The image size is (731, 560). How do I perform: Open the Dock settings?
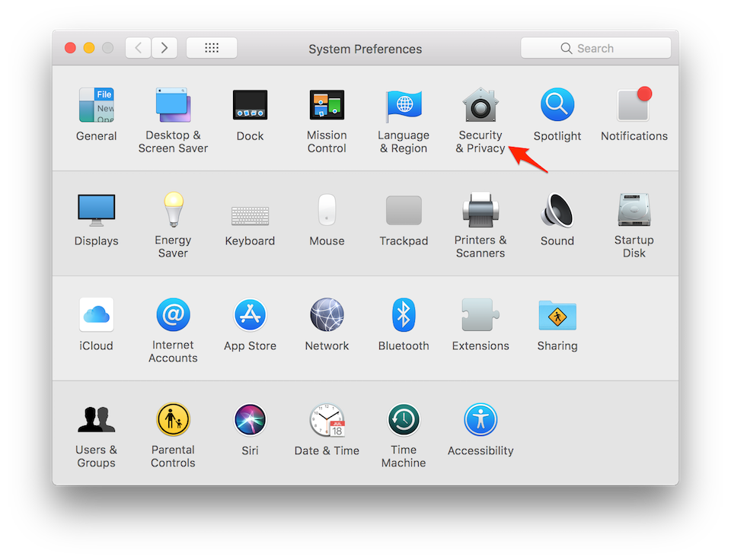click(250, 105)
